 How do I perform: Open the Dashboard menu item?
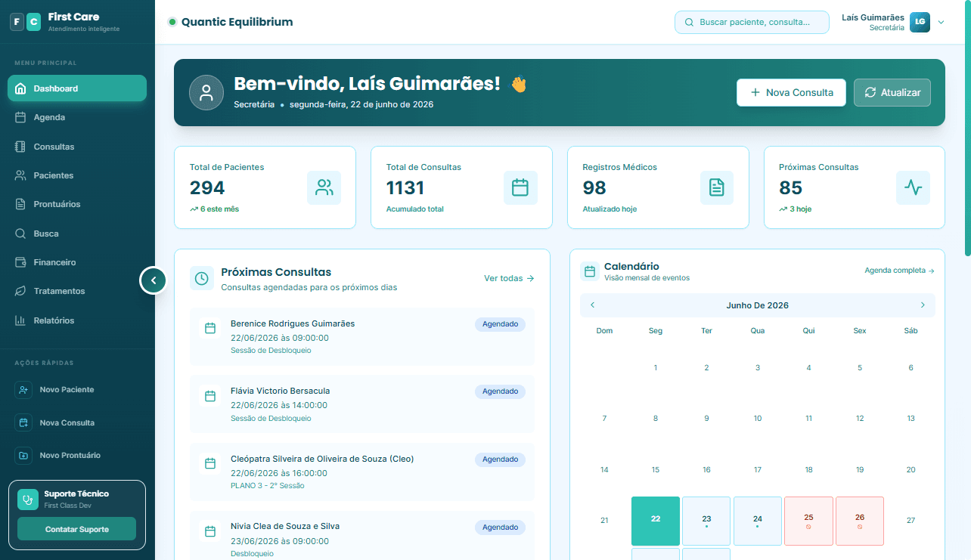[77, 88]
